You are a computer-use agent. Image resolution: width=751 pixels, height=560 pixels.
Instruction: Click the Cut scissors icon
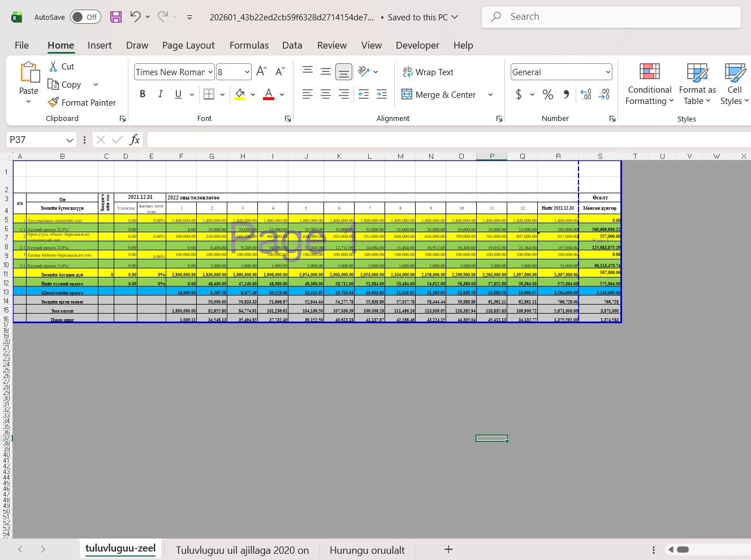pyautogui.click(x=54, y=67)
